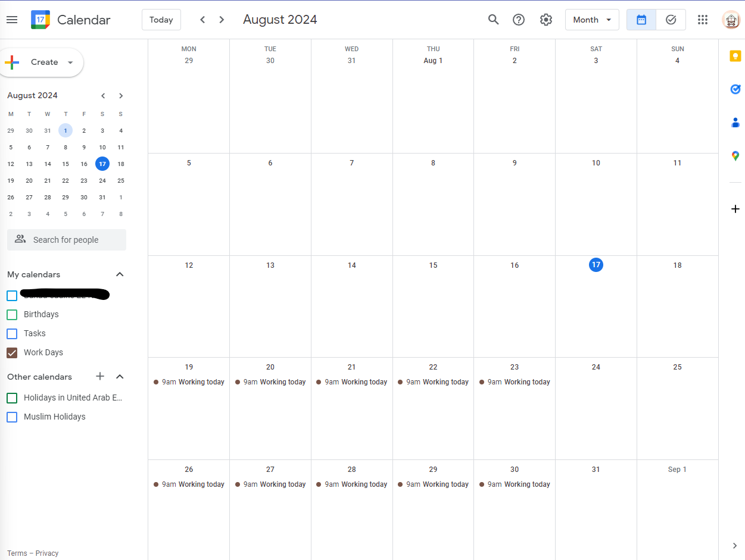This screenshot has height=560, width=745.
Task: Get add-ons with the plus icon
Action: (x=735, y=209)
